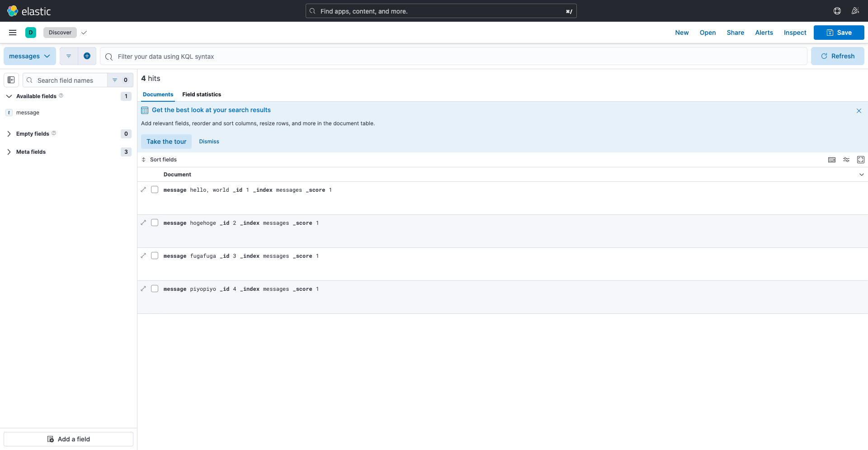
Task: Click Available fields info icon
Action: coord(61,95)
